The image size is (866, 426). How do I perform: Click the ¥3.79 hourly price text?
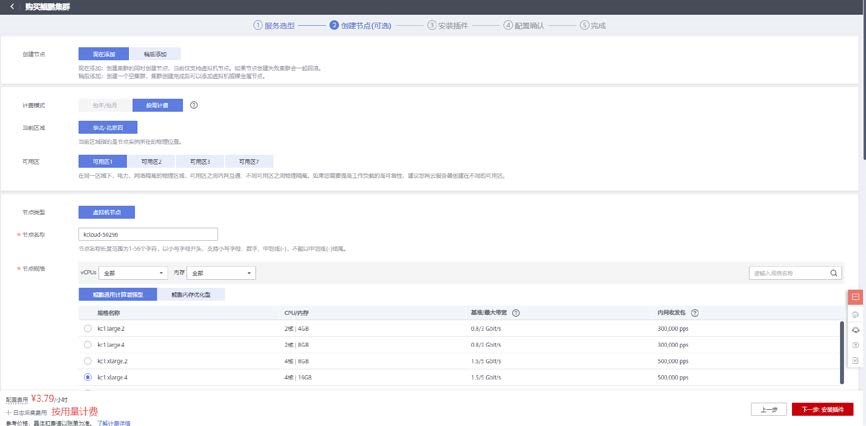(x=43, y=398)
